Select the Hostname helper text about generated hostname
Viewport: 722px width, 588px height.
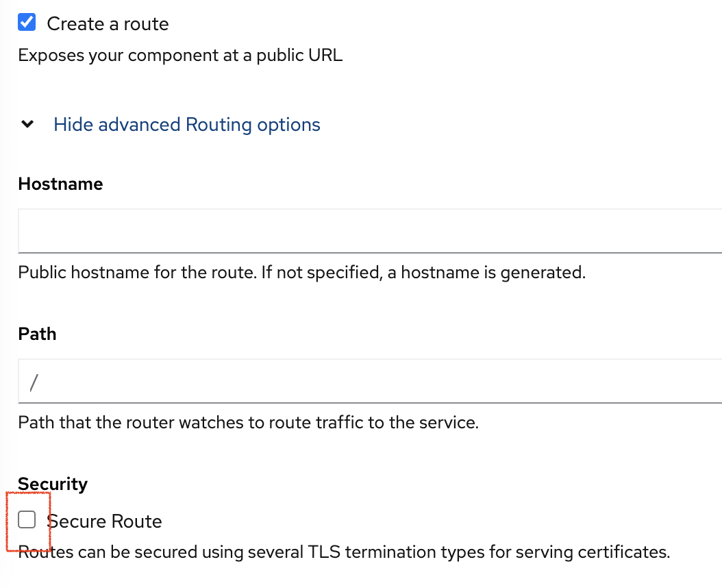click(x=301, y=272)
